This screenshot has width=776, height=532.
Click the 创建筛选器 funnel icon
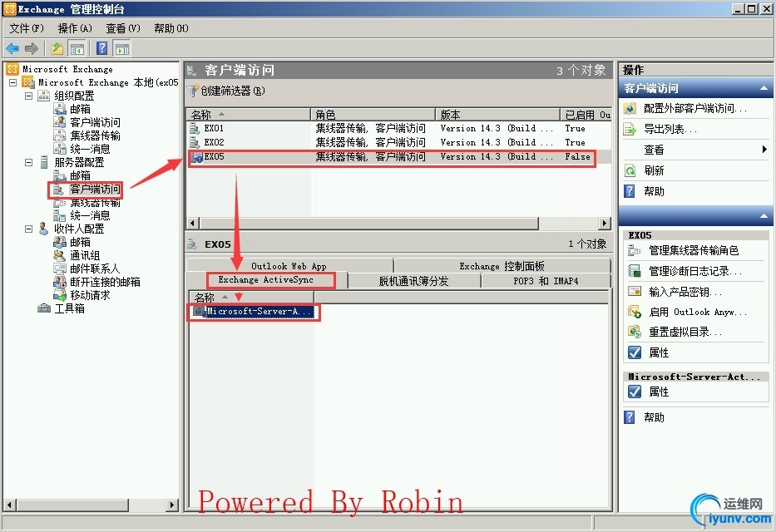tap(192, 91)
